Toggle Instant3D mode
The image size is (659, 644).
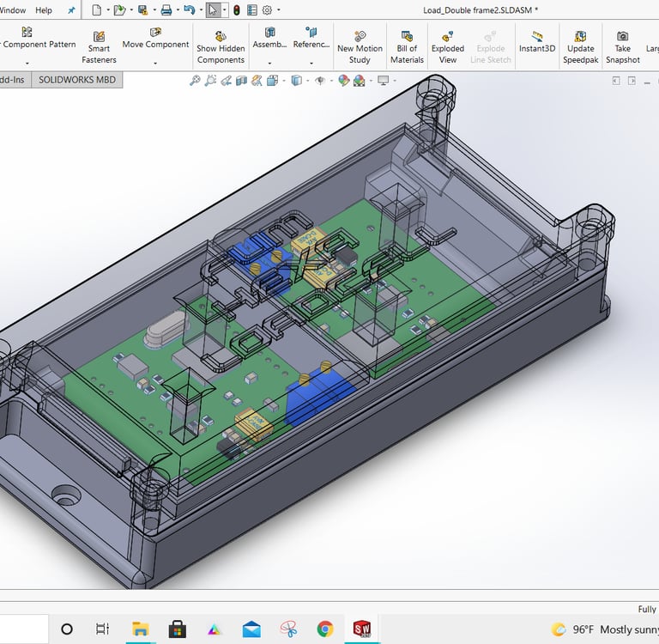click(x=537, y=42)
